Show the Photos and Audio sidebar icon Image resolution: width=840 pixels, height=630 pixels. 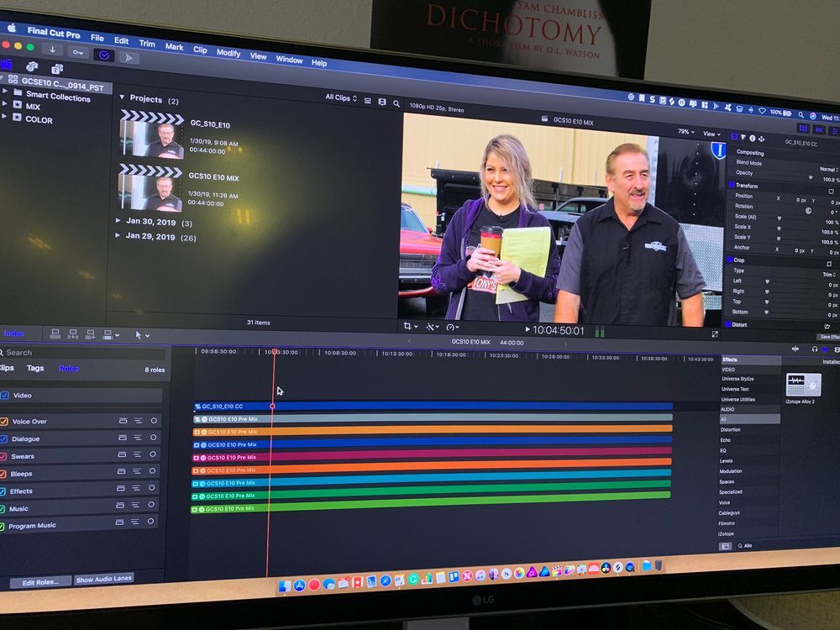32,66
